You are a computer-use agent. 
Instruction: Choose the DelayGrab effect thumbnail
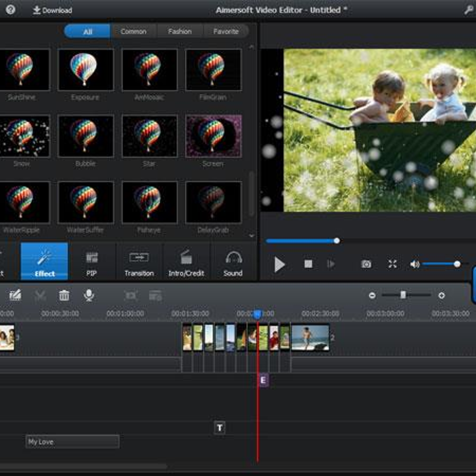(213, 202)
